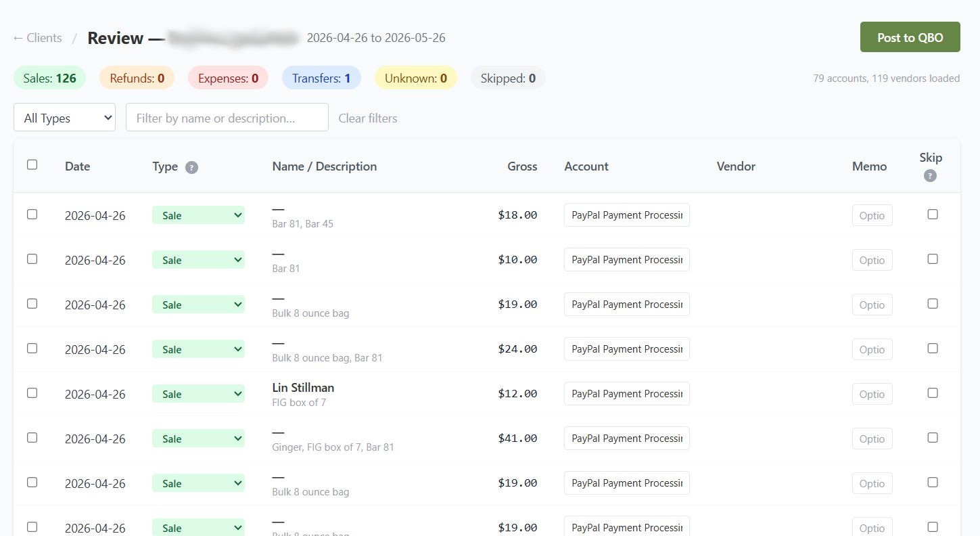This screenshot has height=536, width=980.
Task: Filter by the Sales: 126 badge
Action: pos(49,78)
